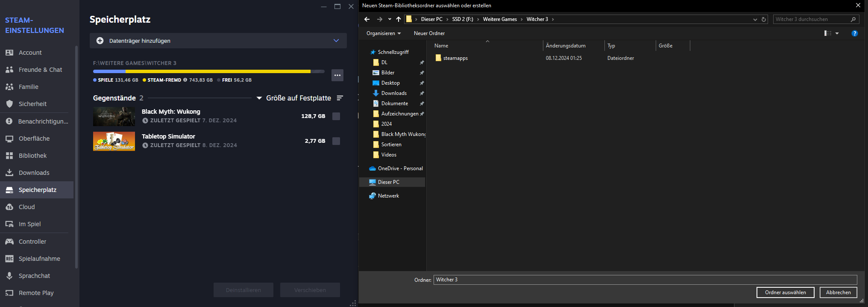The image size is (868, 307).
Task: Click the Spielaufnahme REC icon
Action: 9,259
